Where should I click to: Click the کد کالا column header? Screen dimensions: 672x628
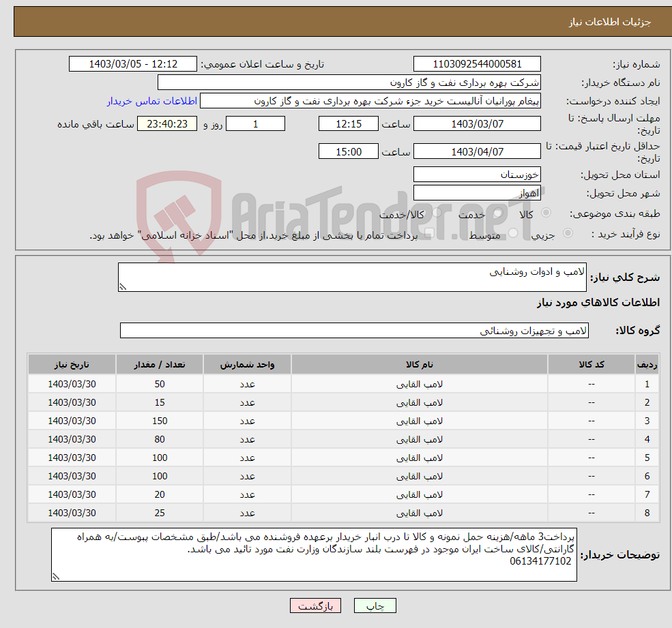tap(591, 364)
